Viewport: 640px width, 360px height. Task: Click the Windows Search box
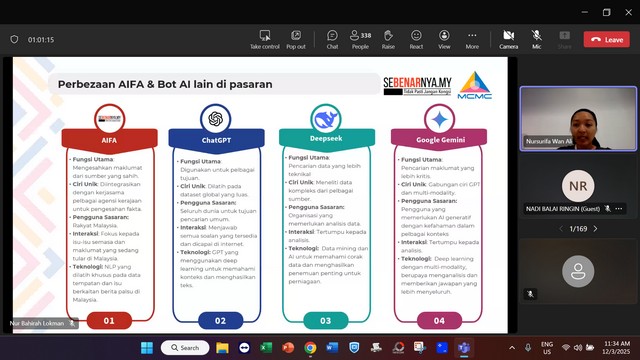[185, 348]
